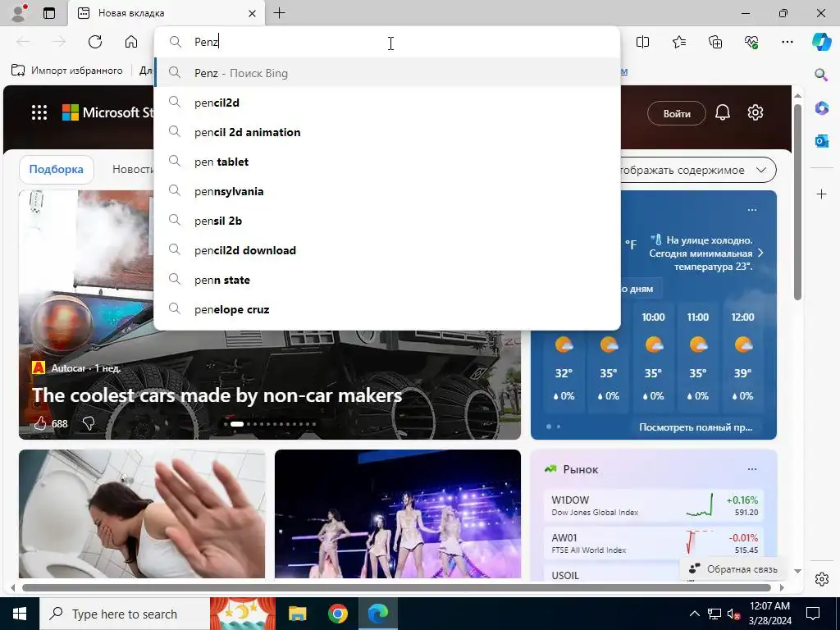
Task: Open the weather card options ellipsis
Action: (x=752, y=209)
